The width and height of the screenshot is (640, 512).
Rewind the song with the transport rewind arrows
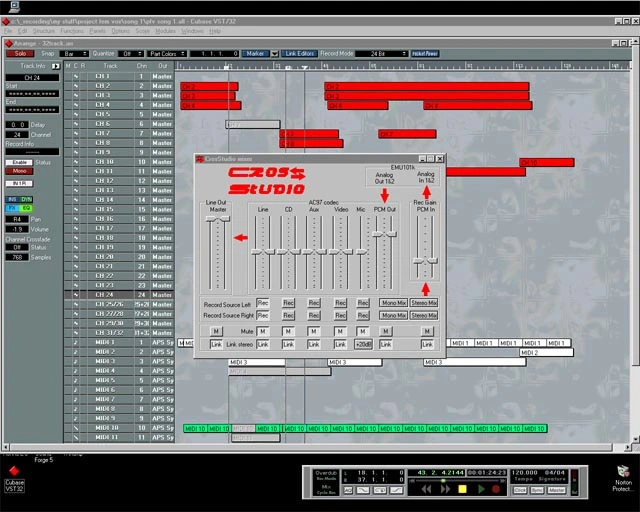(427, 489)
